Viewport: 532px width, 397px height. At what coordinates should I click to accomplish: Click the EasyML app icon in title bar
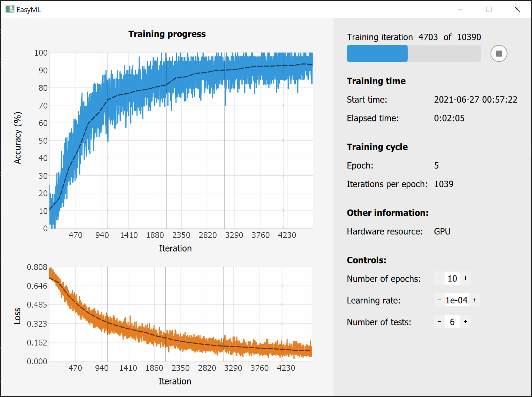pyautogui.click(x=9, y=9)
